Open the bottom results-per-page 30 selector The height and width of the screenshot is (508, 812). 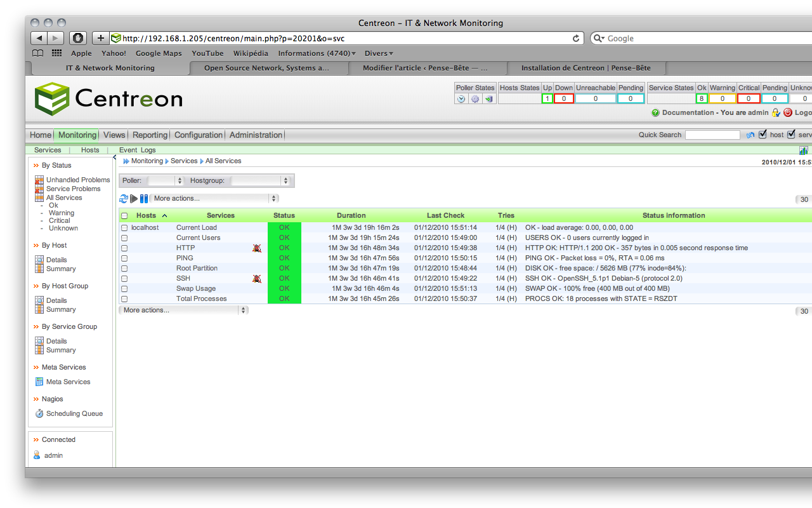pos(804,311)
